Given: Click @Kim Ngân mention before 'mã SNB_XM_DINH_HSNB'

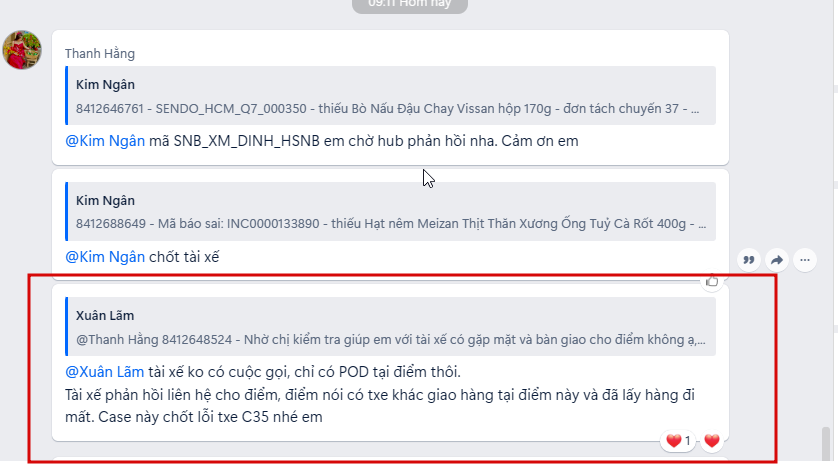Looking at the screenshot, I should [105, 141].
